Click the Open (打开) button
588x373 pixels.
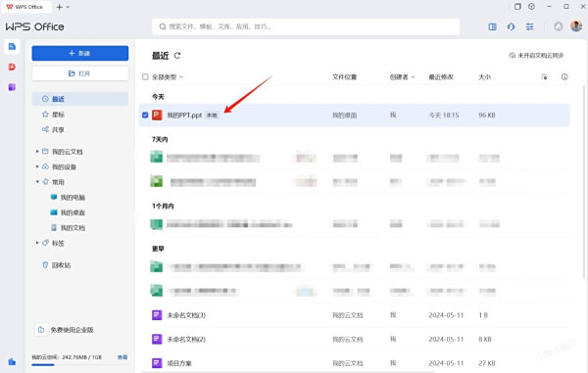[80, 73]
